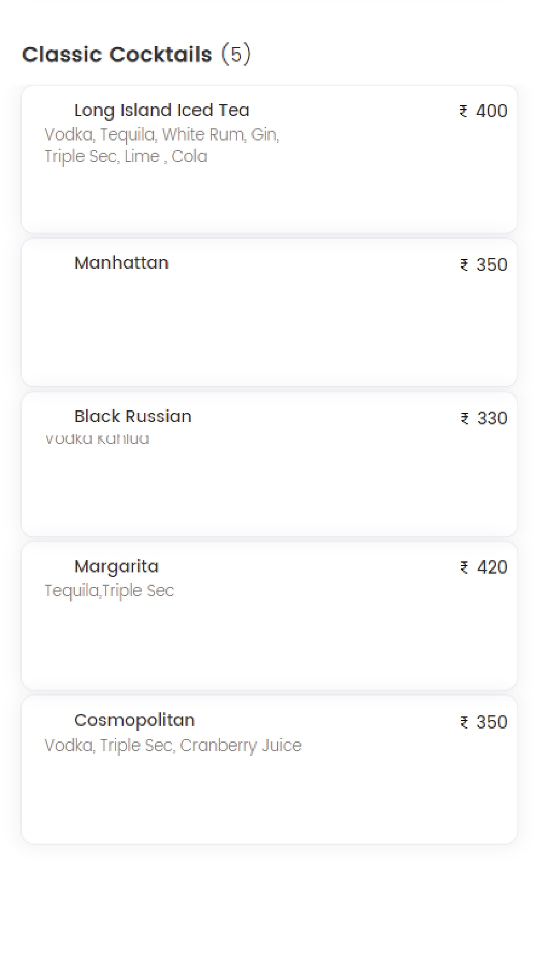Click the partly hidden Vodka Kahlua description
The width and height of the screenshot is (536, 980).
pos(97,439)
